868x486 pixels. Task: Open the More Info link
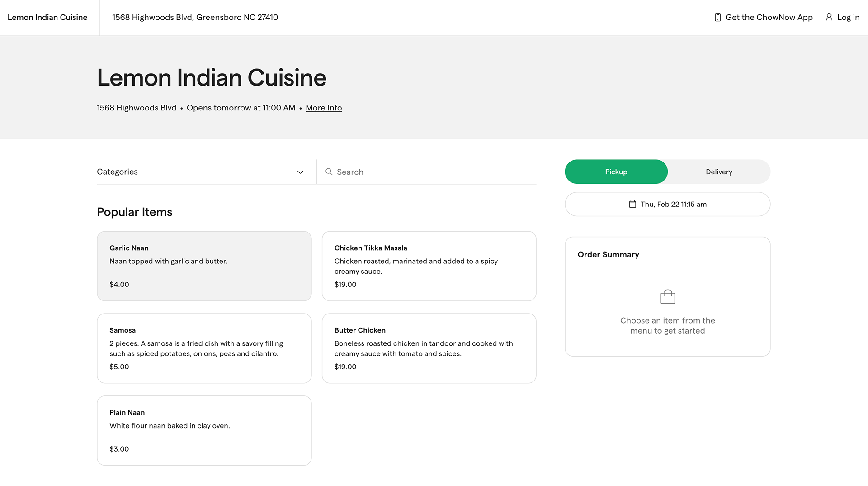324,108
